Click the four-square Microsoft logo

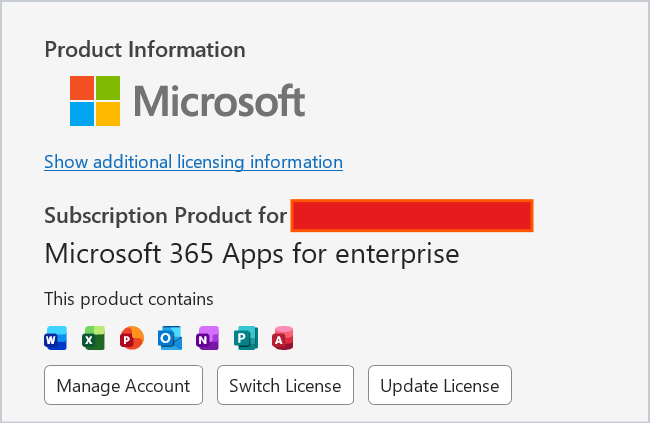95,101
